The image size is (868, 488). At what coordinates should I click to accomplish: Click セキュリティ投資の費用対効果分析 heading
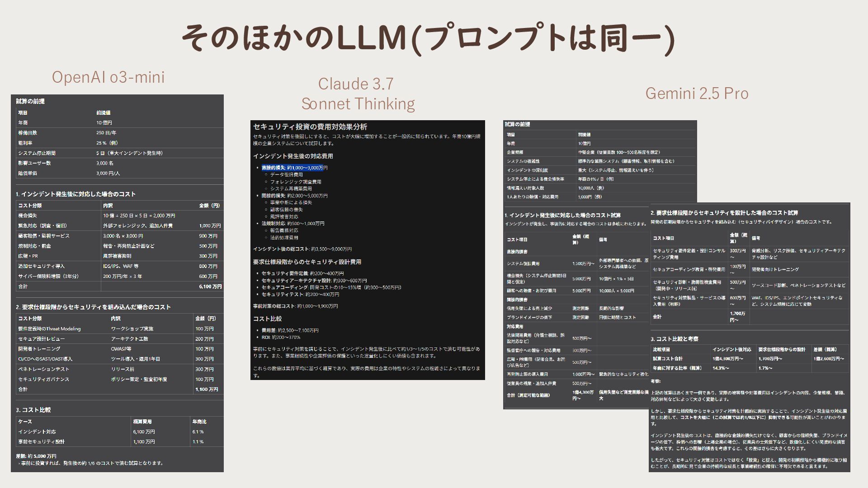(x=310, y=127)
